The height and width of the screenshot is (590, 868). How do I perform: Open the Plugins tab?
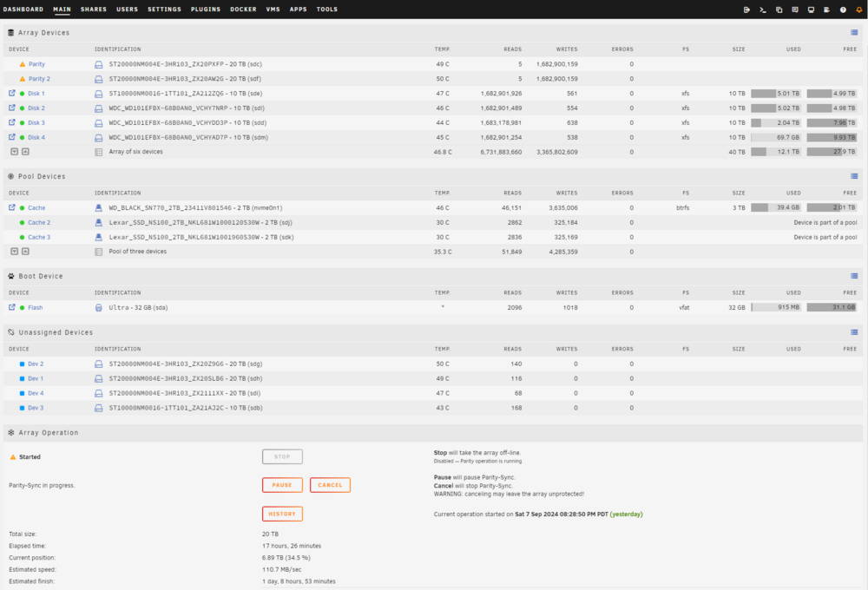206,10
